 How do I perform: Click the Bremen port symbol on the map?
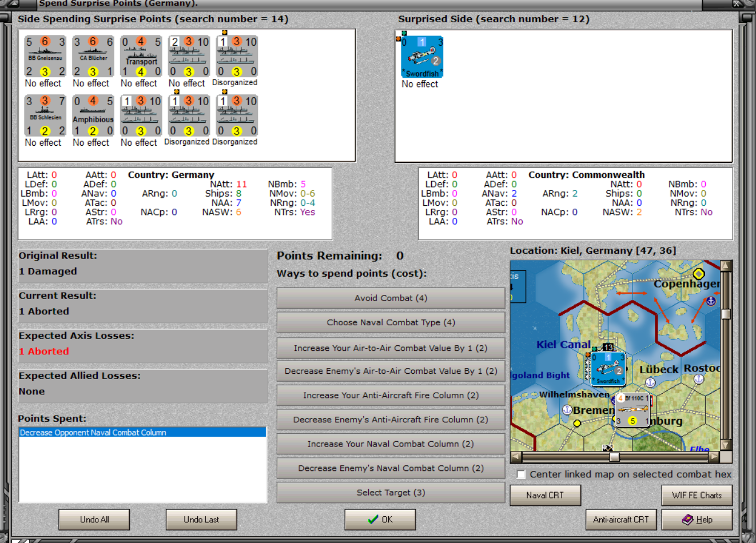click(x=567, y=410)
